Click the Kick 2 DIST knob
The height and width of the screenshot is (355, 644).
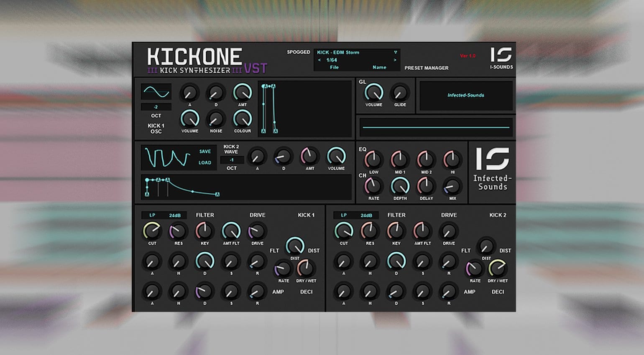(x=486, y=246)
